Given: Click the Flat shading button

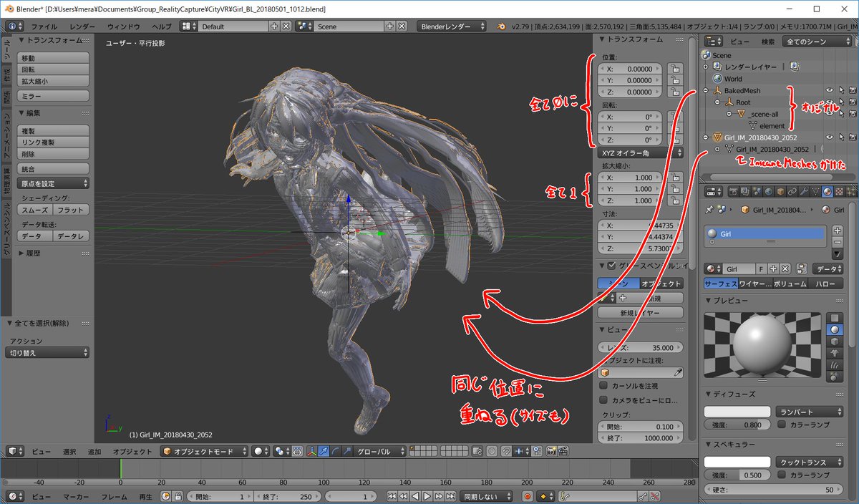Looking at the screenshot, I should (72, 210).
